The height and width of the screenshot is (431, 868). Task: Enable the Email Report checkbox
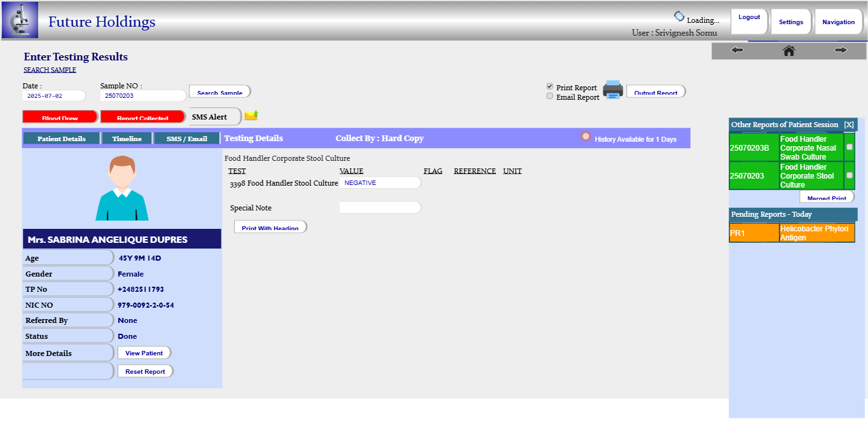coord(550,96)
